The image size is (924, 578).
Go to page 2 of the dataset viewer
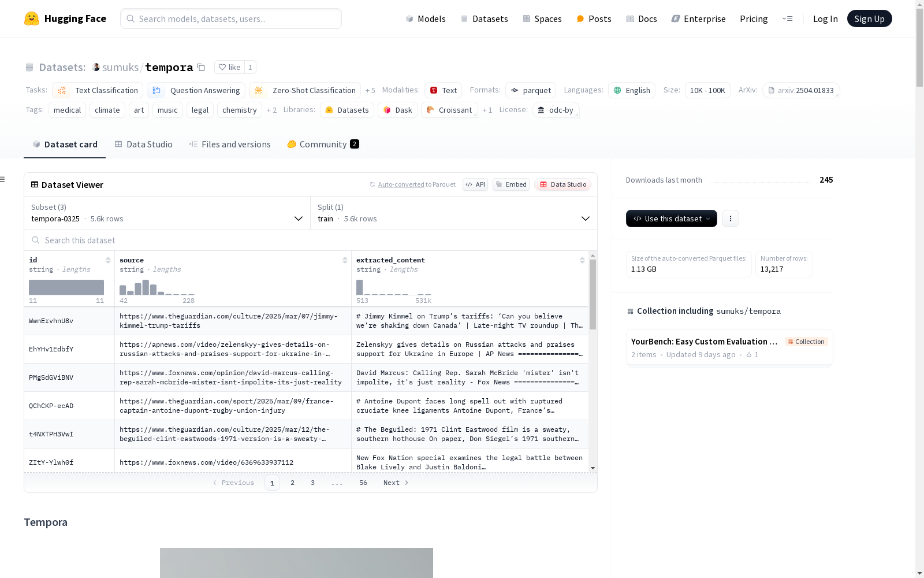click(x=293, y=483)
